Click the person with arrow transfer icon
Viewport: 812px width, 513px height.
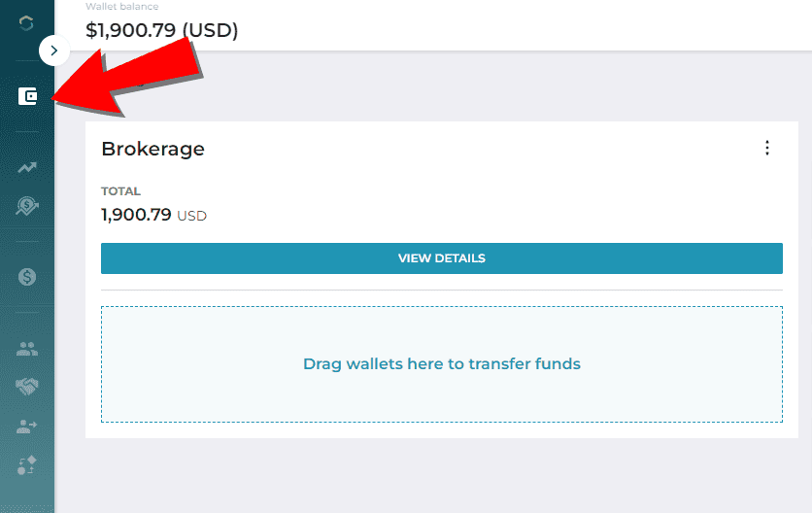tap(27, 427)
